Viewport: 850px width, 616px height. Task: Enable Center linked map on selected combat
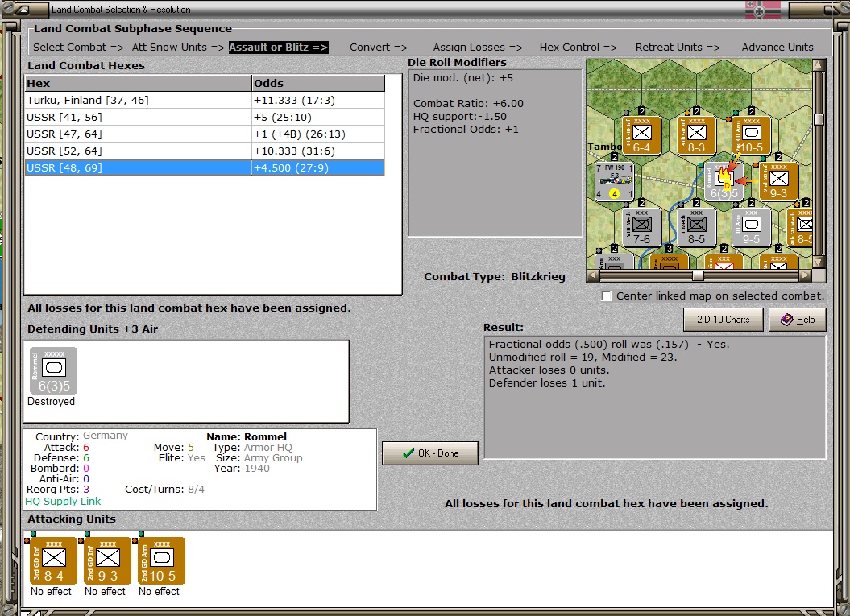point(607,296)
